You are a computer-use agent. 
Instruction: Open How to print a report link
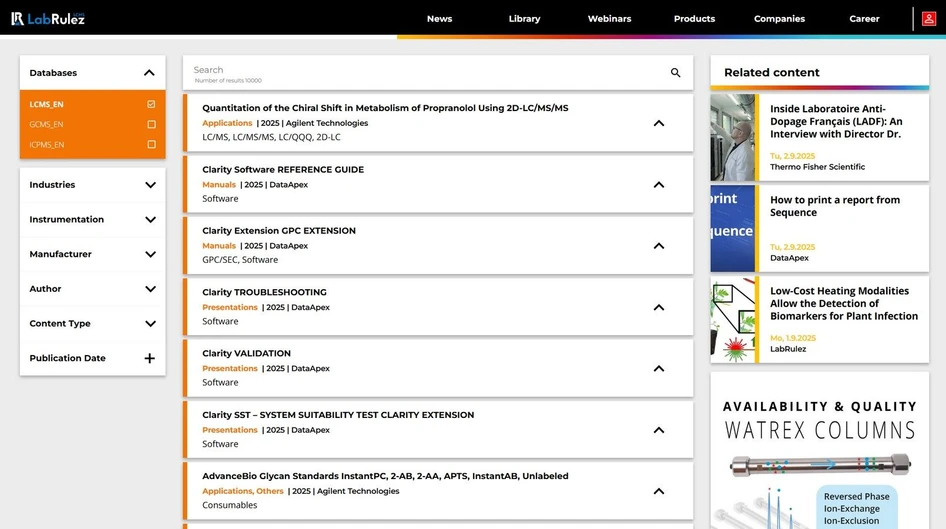point(834,206)
